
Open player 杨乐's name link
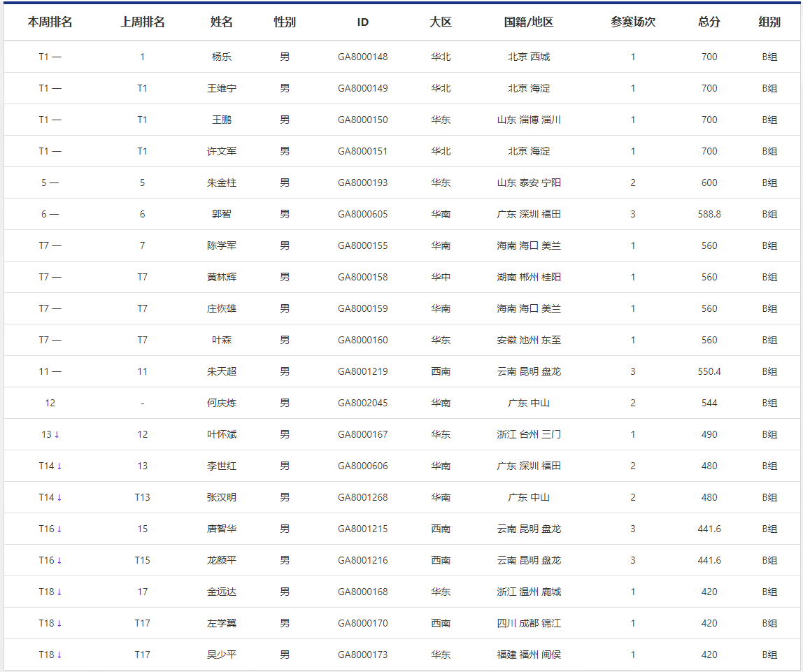click(x=222, y=57)
